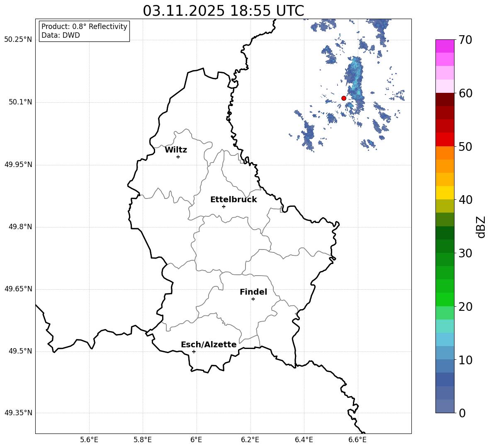Click the 49.8°N latitude label
The height and width of the screenshot is (448, 491).
click(x=20, y=227)
